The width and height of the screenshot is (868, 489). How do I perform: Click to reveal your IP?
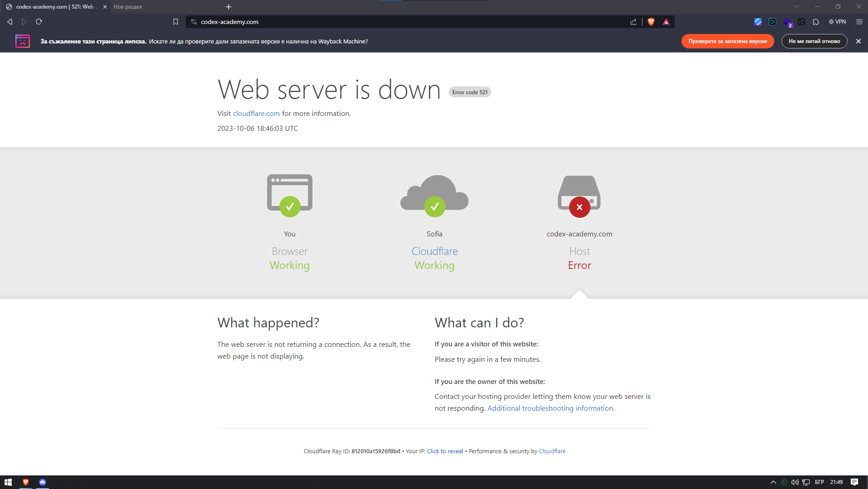[x=445, y=451]
